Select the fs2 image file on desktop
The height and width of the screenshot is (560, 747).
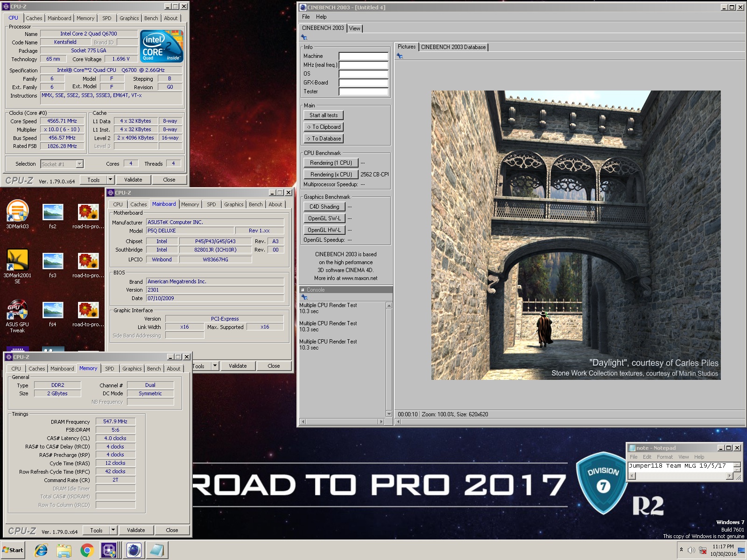53,216
